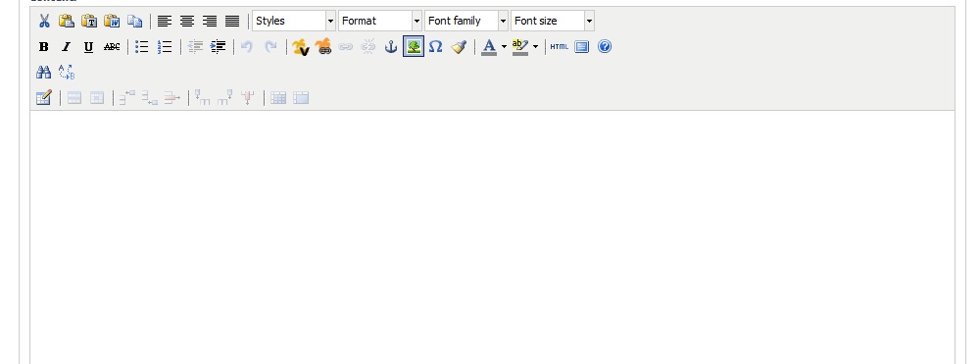Insert an anchor with the anchor icon

[x=391, y=46]
